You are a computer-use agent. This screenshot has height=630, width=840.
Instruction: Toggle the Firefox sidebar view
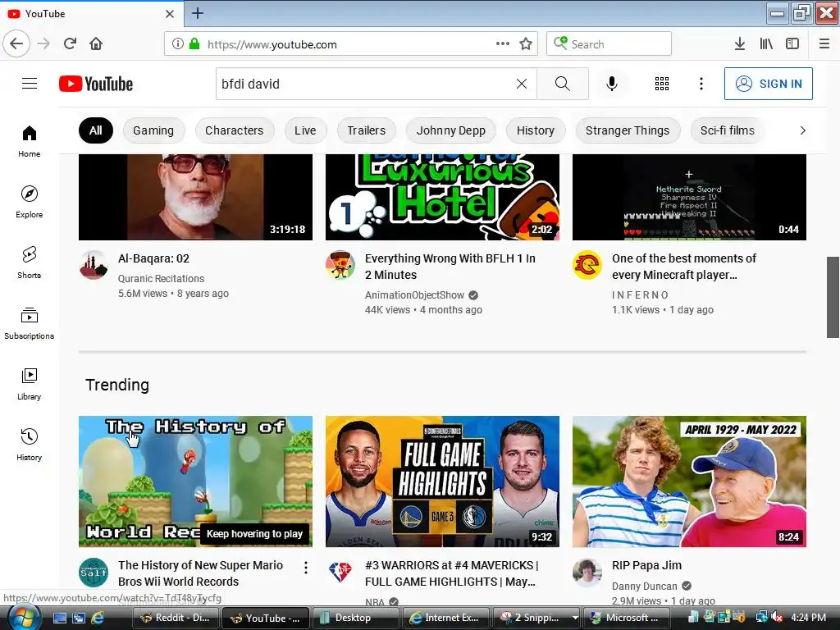(792, 43)
